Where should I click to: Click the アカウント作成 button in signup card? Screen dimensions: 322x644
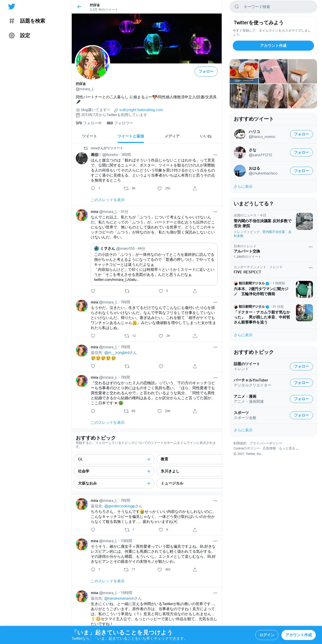pyautogui.click(x=273, y=46)
